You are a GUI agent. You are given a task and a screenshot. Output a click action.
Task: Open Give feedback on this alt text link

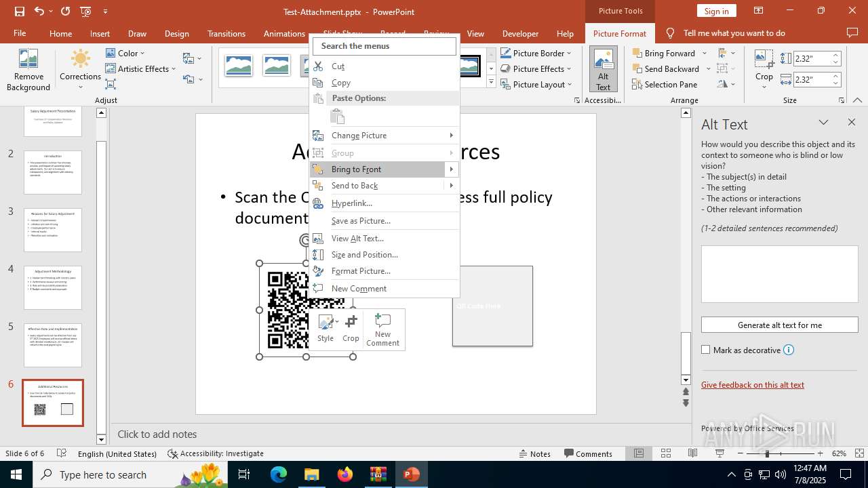point(753,384)
